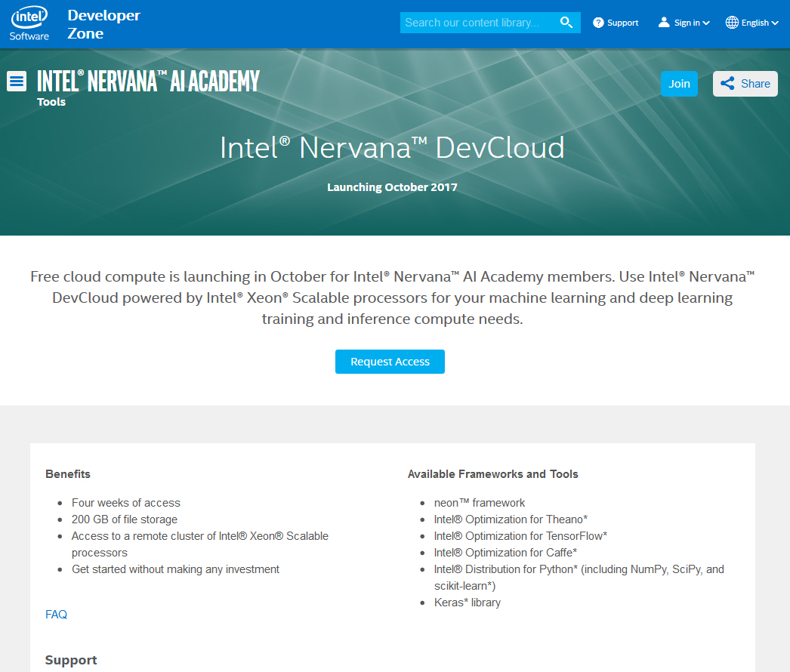Click the Sign in user icon
The height and width of the screenshot is (672, 790).
[x=663, y=22]
